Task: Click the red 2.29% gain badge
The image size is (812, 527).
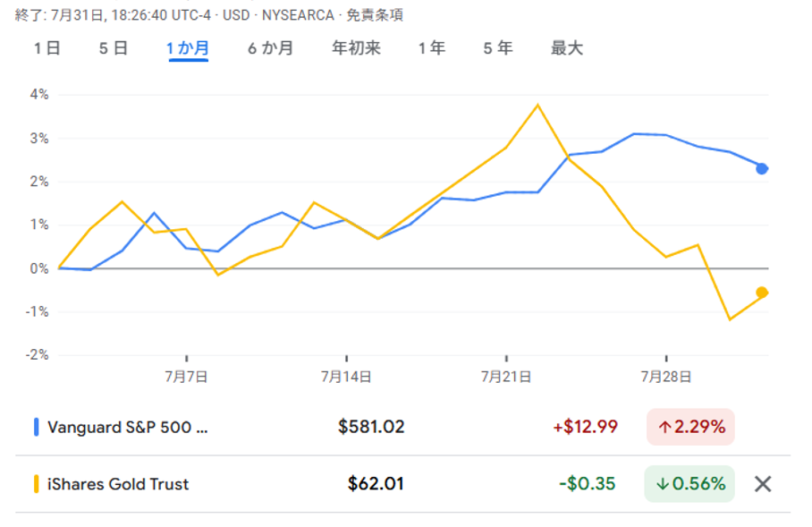Action: click(690, 427)
